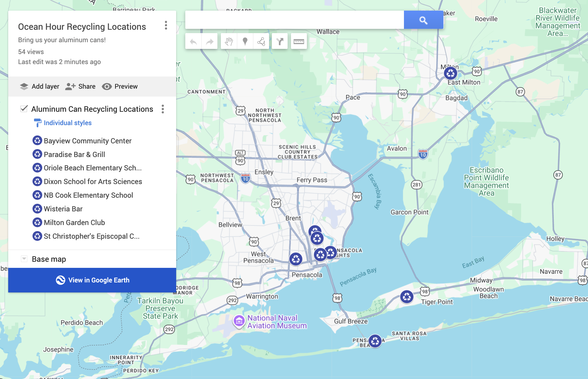
Task: Select Oriole Beach Elementary School entry
Action: point(93,168)
